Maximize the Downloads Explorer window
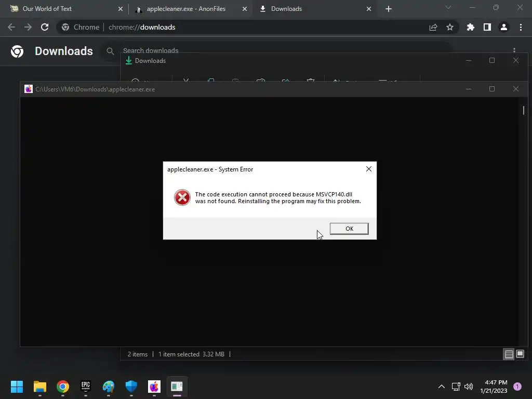The height and width of the screenshot is (399, 532). [x=492, y=60]
